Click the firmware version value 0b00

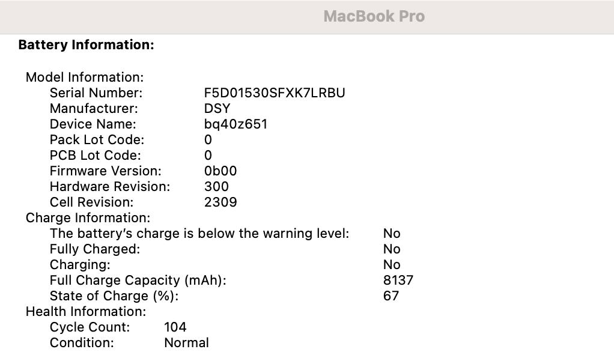tap(220, 171)
